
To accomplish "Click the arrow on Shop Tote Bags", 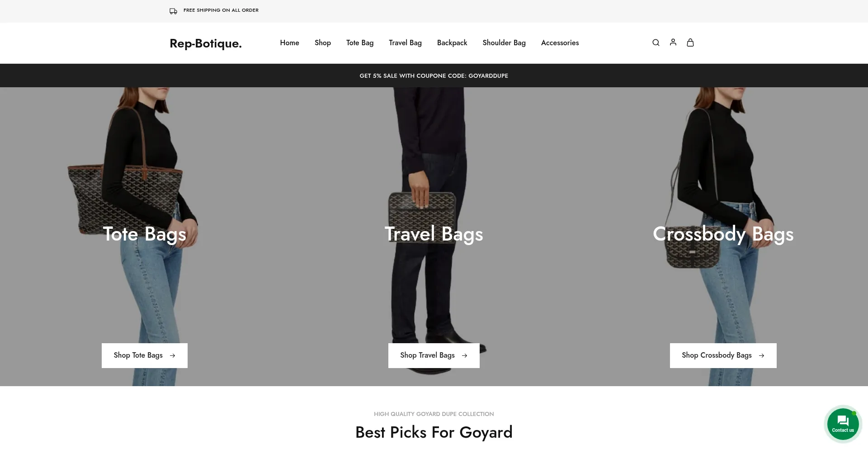I will [x=172, y=355].
